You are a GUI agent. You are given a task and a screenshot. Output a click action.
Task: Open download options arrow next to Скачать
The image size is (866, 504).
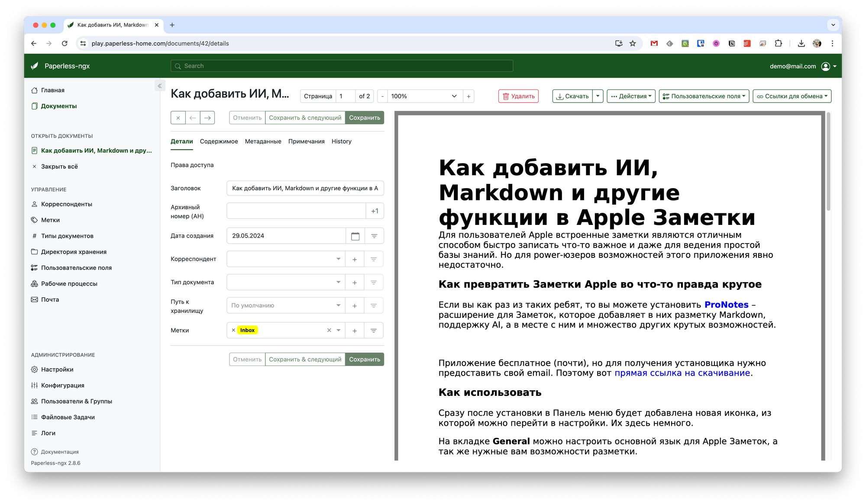point(598,96)
